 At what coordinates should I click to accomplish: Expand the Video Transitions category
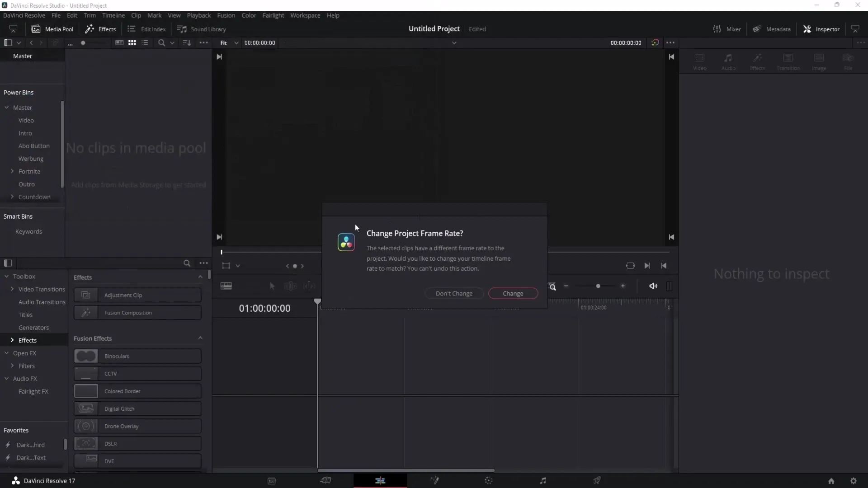(x=12, y=289)
